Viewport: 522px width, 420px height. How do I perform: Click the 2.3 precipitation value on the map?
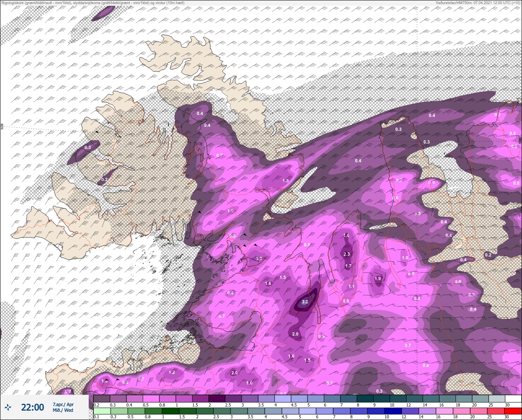[347, 254]
